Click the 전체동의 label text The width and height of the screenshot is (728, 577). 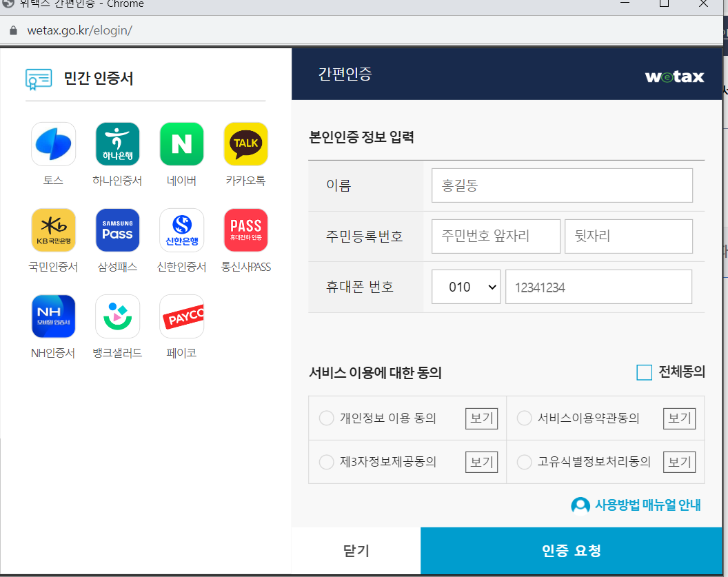pos(682,372)
